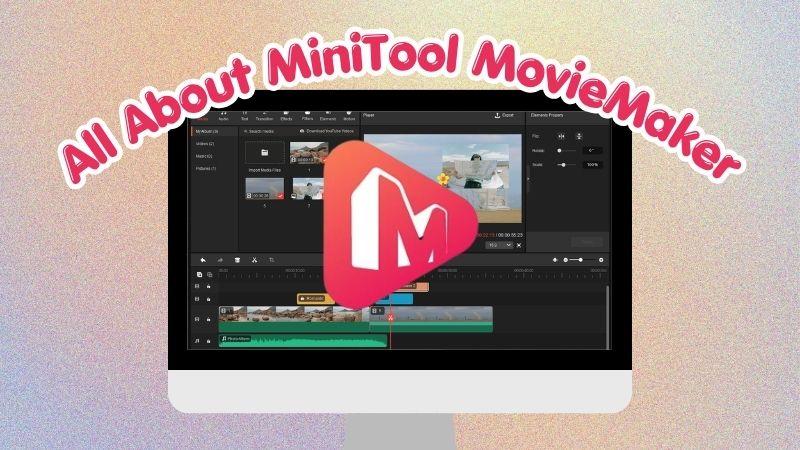The width and height of the screenshot is (800, 450).
Task: Click the timeline vertical scrollbar
Action: (607, 316)
